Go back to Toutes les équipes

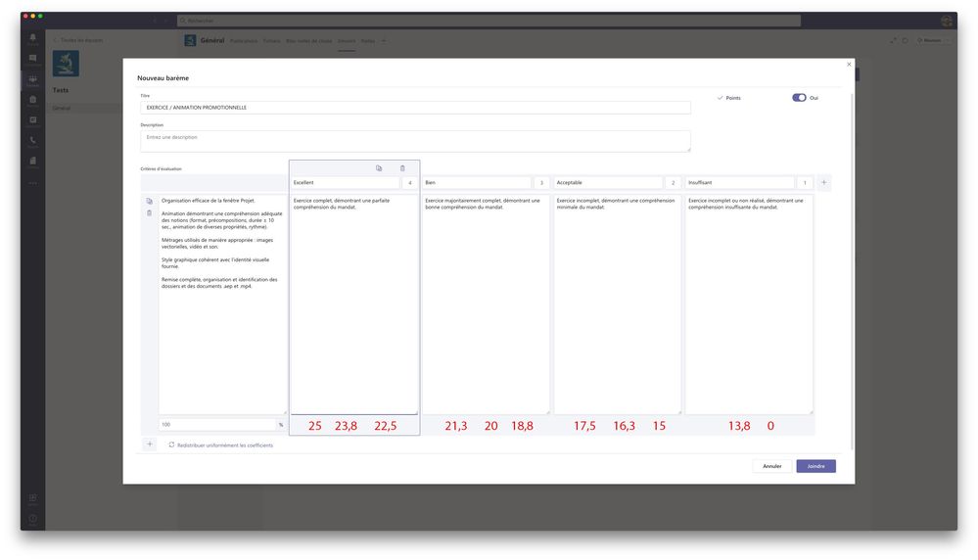[78, 40]
